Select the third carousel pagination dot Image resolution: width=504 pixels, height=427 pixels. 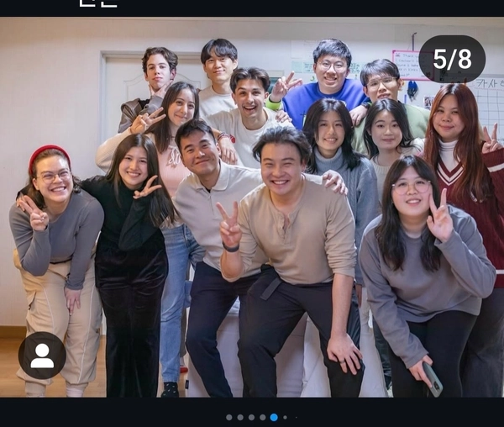point(251,417)
